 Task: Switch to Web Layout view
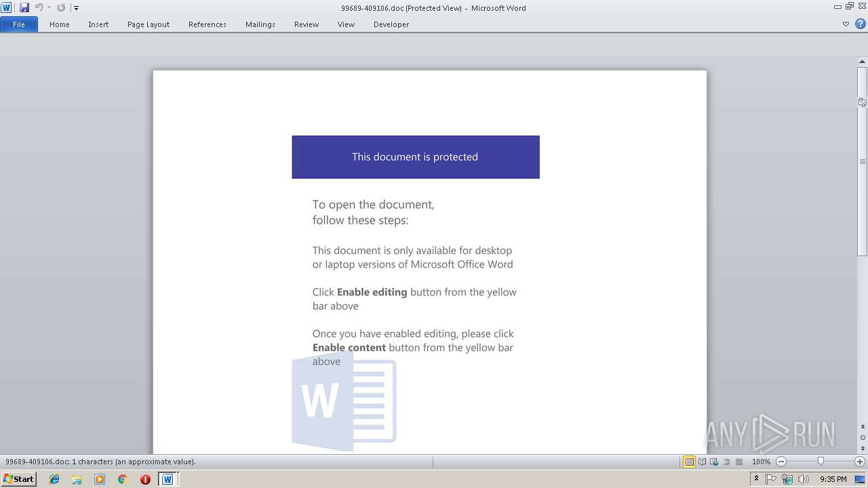pyautogui.click(x=714, y=462)
